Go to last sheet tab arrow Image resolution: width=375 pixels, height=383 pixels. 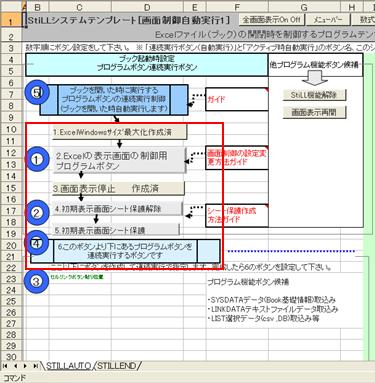(35, 366)
